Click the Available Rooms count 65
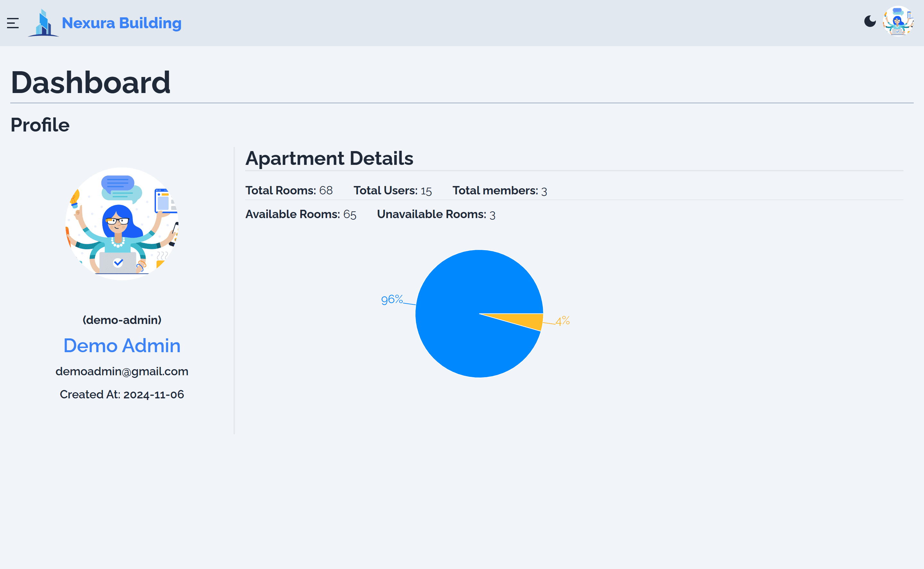 click(350, 215)
